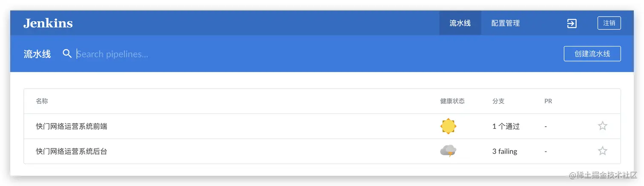Favorite 快门网络运营系统前端 with the star
The image size is (644, 186).
click(x=602, y=126)
